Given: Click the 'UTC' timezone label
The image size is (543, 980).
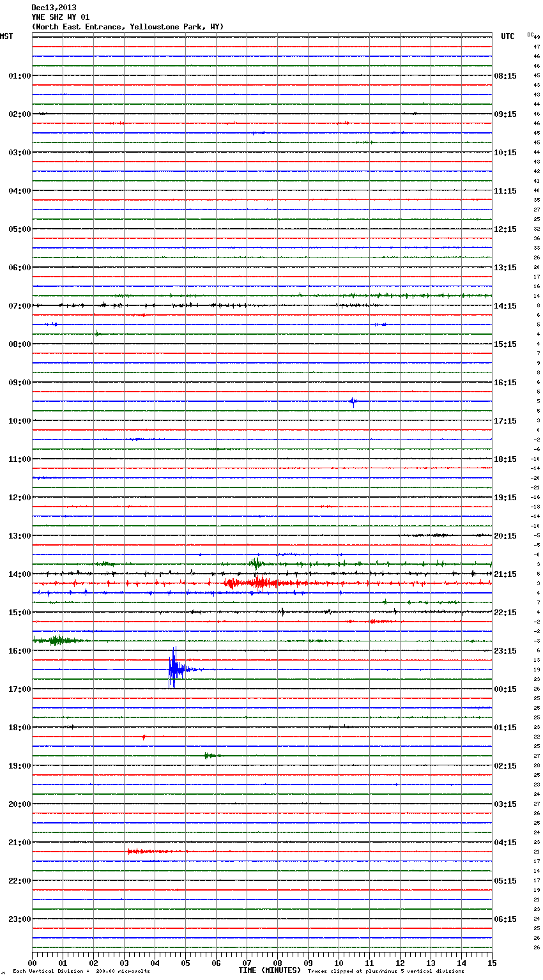Looking at the screenshot, I should pos(508,36).
